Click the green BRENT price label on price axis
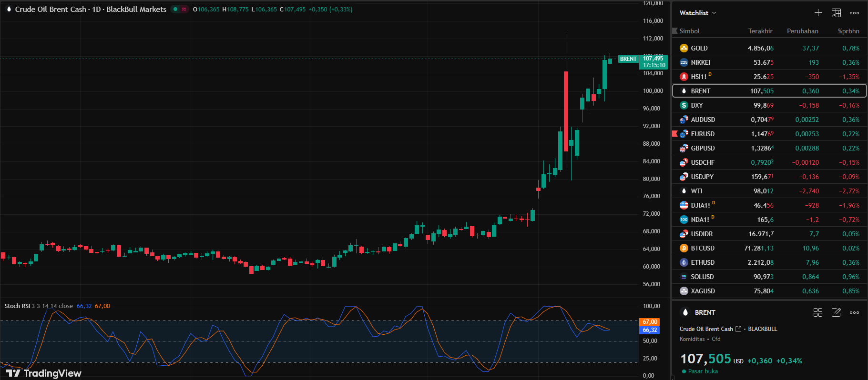This screenshot has height=380, width=868. click(628, 59)
